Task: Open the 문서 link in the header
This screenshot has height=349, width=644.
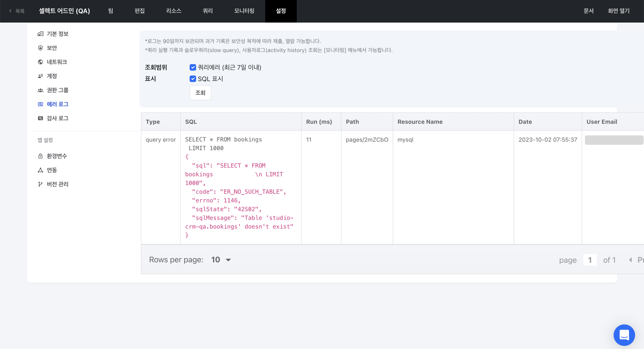Action: 589,11
